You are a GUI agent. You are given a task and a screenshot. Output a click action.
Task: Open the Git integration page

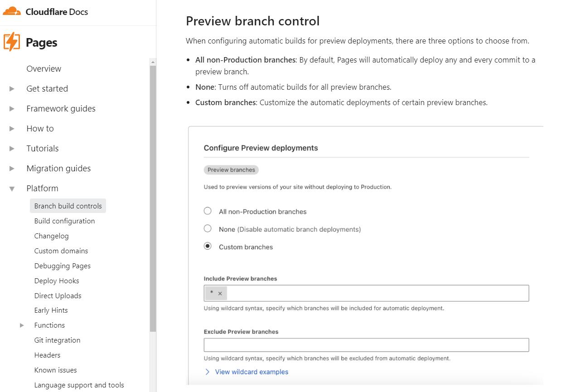[57, 340]
